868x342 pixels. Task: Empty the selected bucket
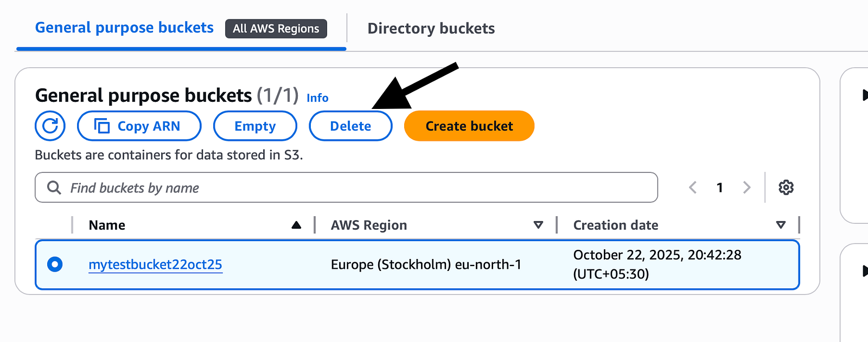255,126
